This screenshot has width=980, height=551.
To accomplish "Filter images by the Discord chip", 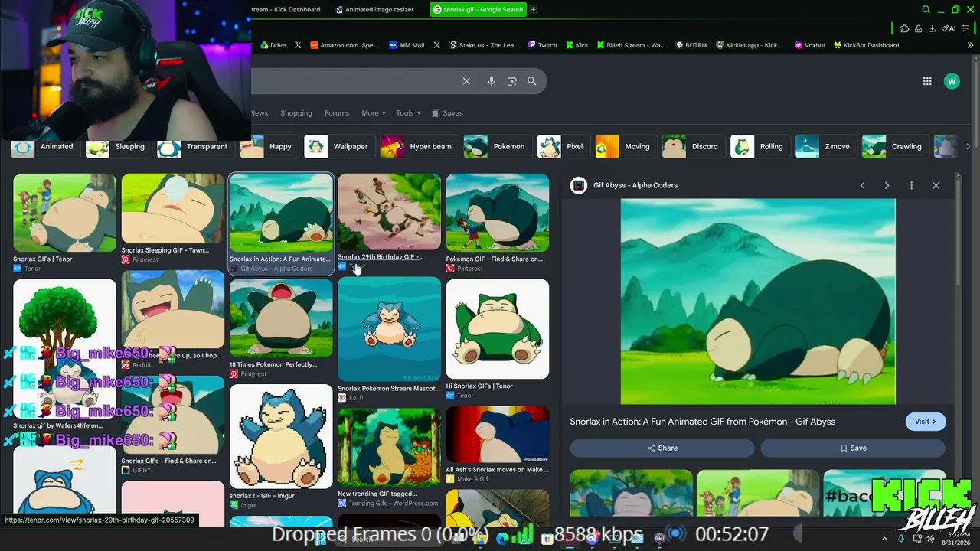I will coord(692,146).
